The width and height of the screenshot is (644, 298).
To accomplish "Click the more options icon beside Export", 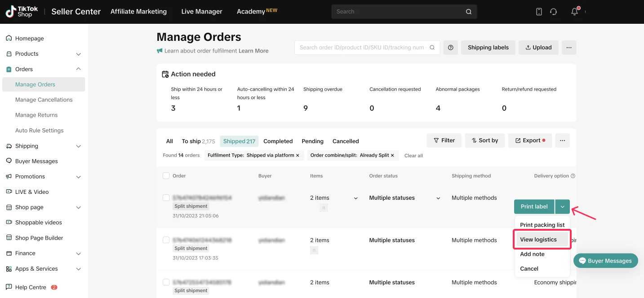I will 562,140.
